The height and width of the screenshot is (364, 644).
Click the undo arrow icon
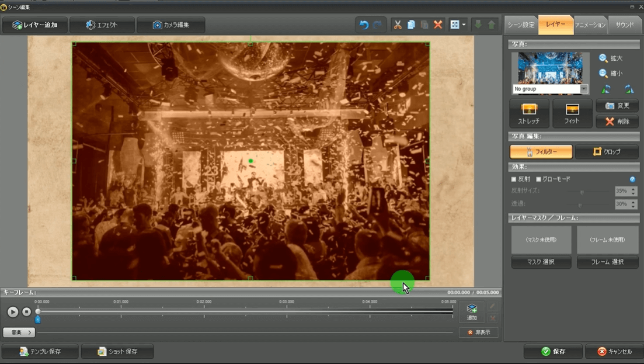tap(364, 25)
